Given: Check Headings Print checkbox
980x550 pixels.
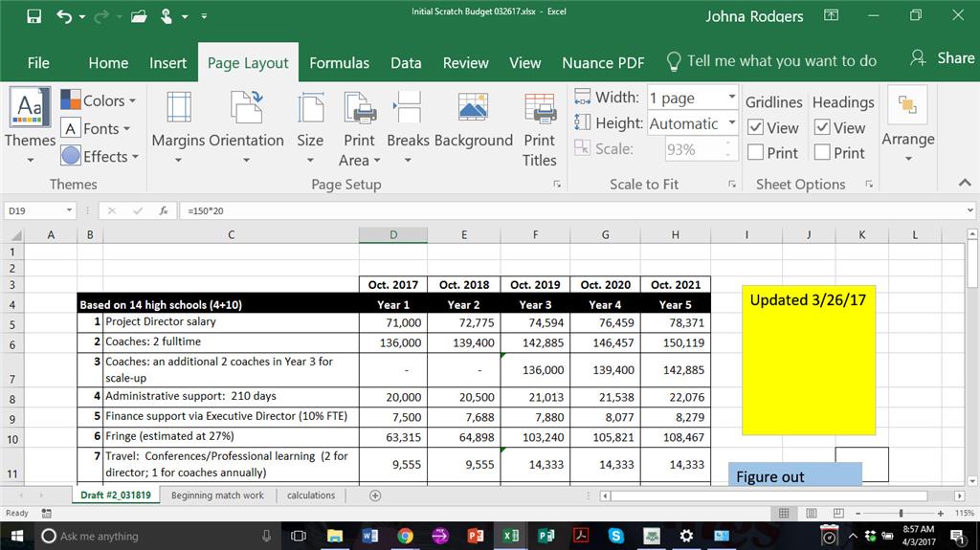Looking at the screenshot, I should pyautogui.click(x=822, y=152).
